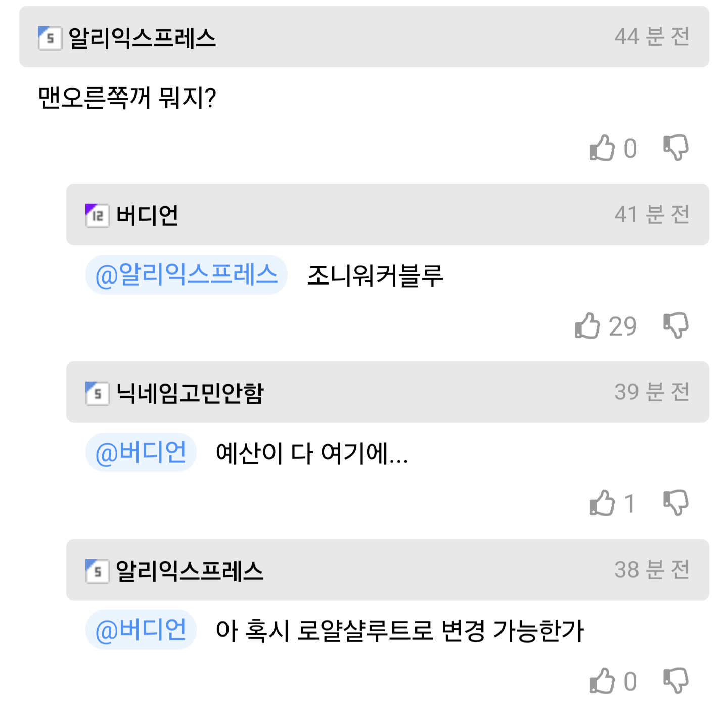This screenshot has height=708, width=728.
Task: Open top comment author 알리익스프레스 (44 분 전)
Action: (142, 38)
